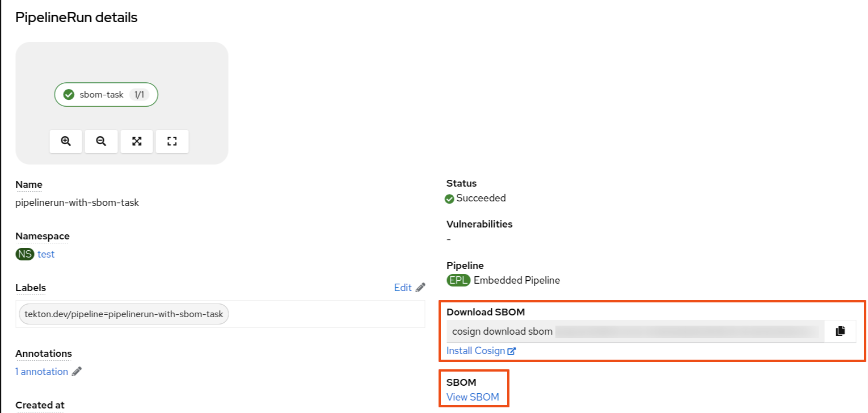This screenshot has width=868, height=413.
Task: Click the external link icon by Install Cosign
Action: pyautogui.click(x=512, y=351)
